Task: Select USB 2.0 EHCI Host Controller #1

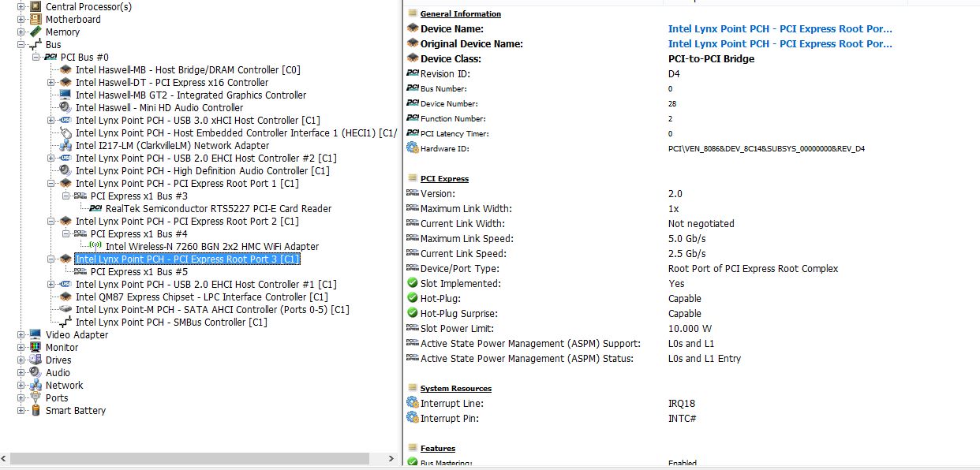Action: pyautogui.click(x=206, y=284)
